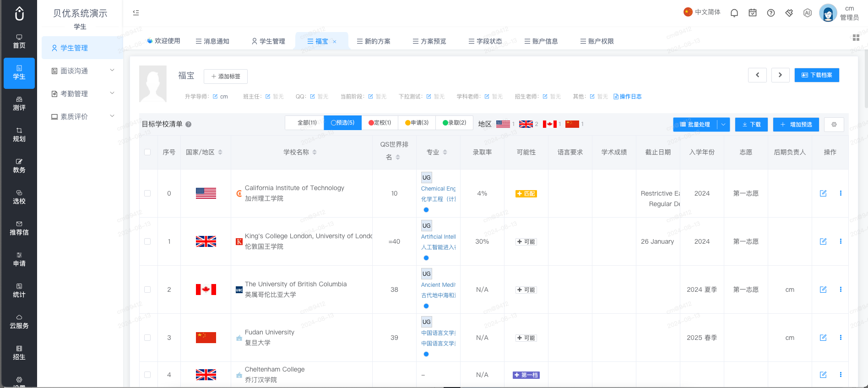Select the University of British Columbia checkbox

(x=147, y=290)
